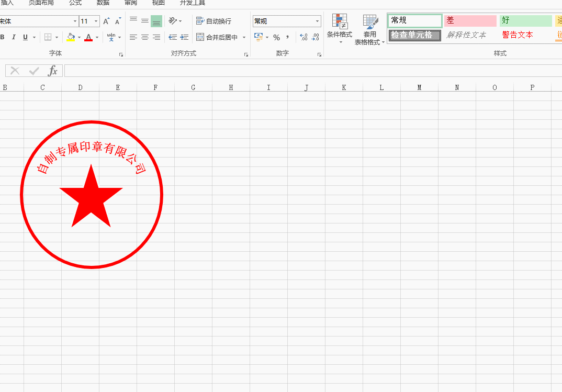The width and height of the screenshot is (562, 392).
Task: Open the font size dropdown
Action: tap(96, 21)
